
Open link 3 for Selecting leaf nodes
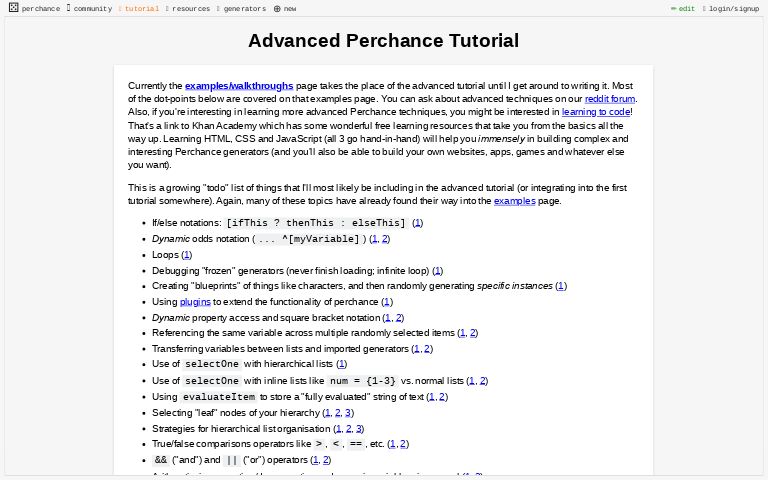point(348,413)
